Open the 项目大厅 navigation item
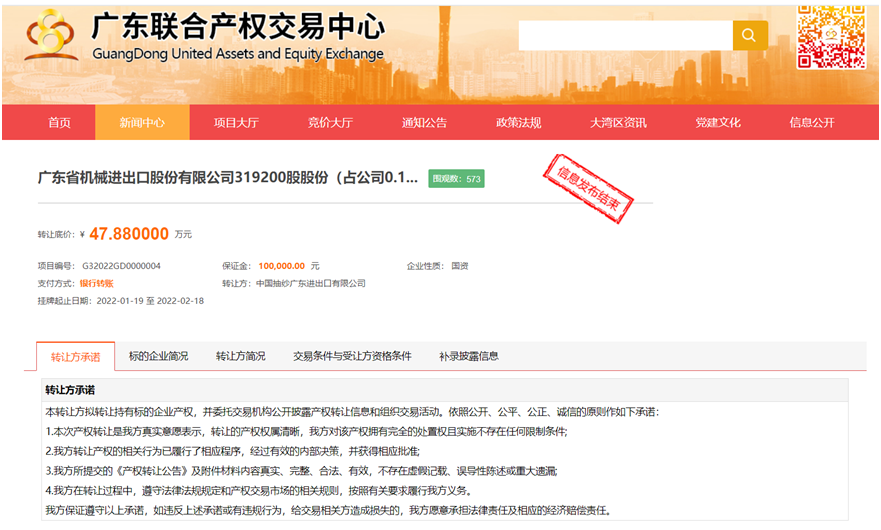The image size is (881, 530). pyautogui.click(x=236, y=123)
